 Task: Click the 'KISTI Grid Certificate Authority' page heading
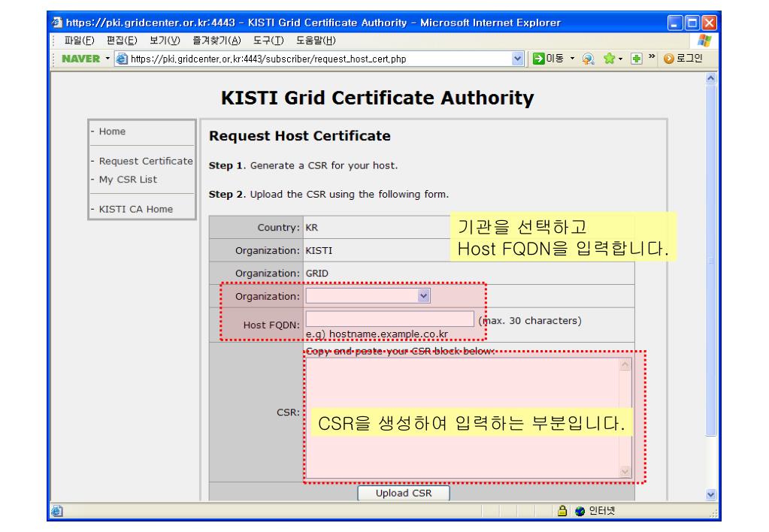click(377, 98)
